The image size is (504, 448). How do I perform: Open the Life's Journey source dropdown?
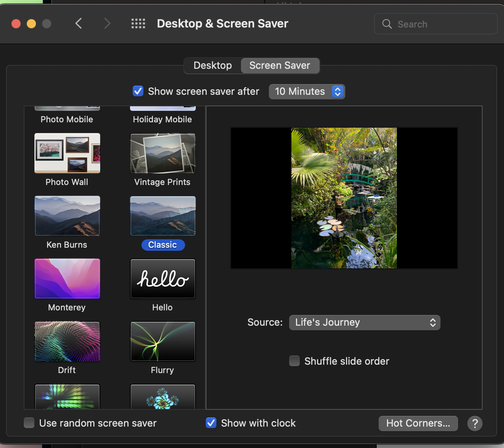click(364, 323)
